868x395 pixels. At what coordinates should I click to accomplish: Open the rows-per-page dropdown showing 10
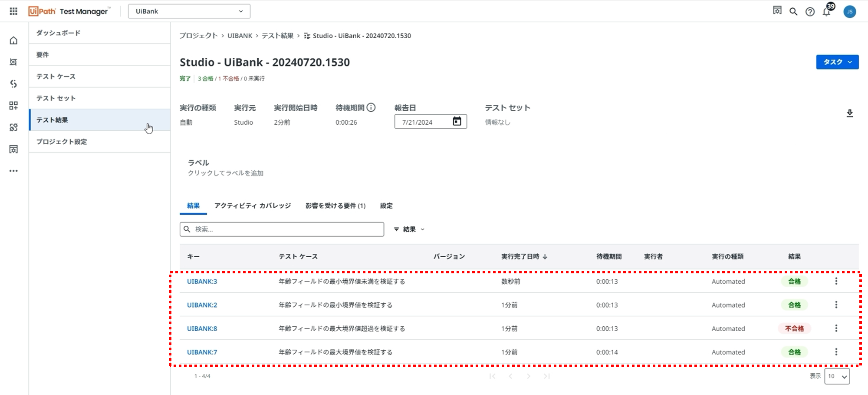click(x=837, y=376)
